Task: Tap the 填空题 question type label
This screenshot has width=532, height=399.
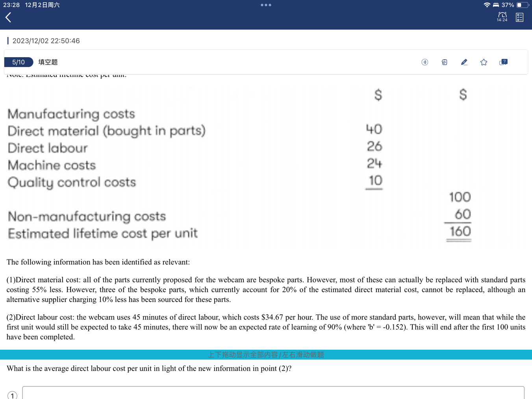Action: pyautogui.click(x=48, y=62)
